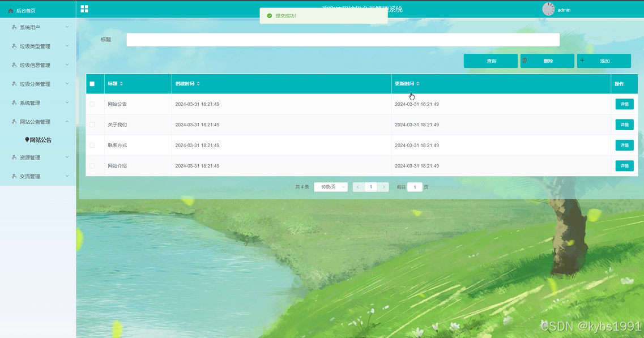Click the sort arrows on 更新时间 column
The height and width of the screenshot is (338, 644).
click(417, 83)
